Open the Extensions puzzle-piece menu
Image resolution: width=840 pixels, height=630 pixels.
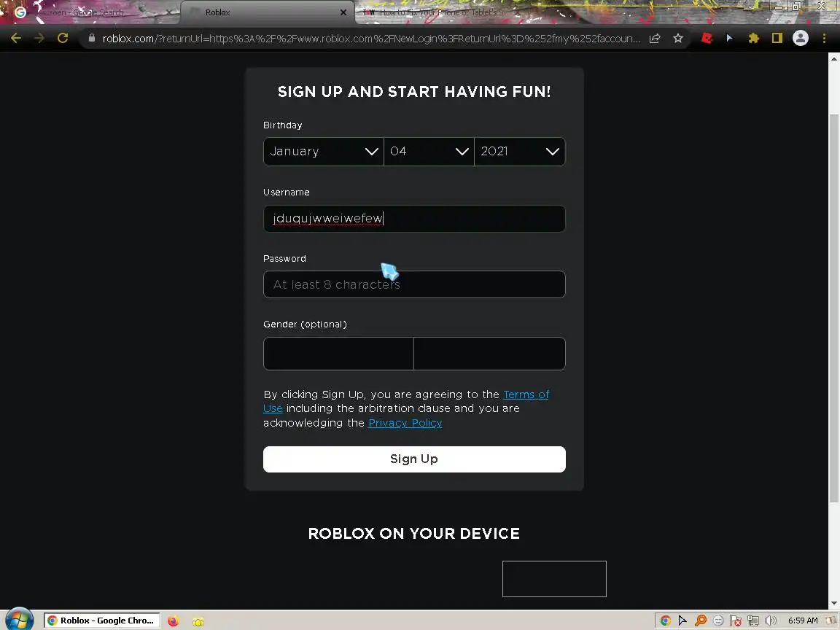pos(754,38)
